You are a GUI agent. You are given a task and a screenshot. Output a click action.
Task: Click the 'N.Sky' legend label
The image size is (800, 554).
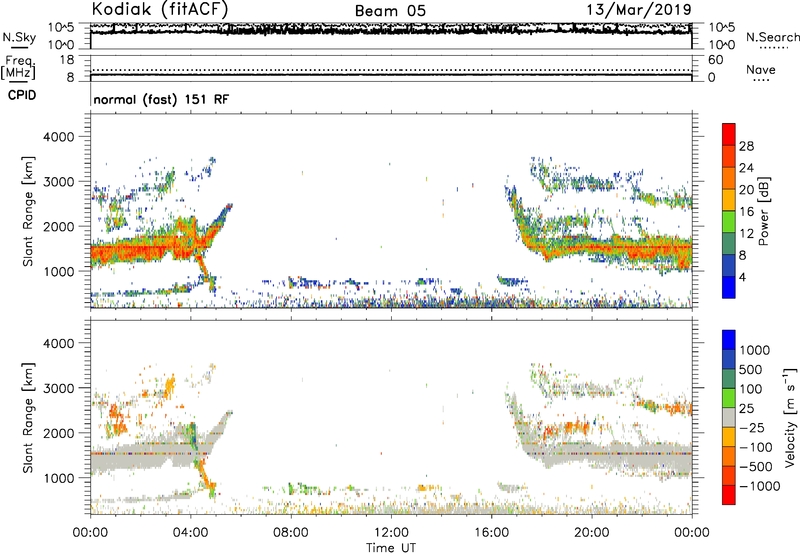(19, 37)
